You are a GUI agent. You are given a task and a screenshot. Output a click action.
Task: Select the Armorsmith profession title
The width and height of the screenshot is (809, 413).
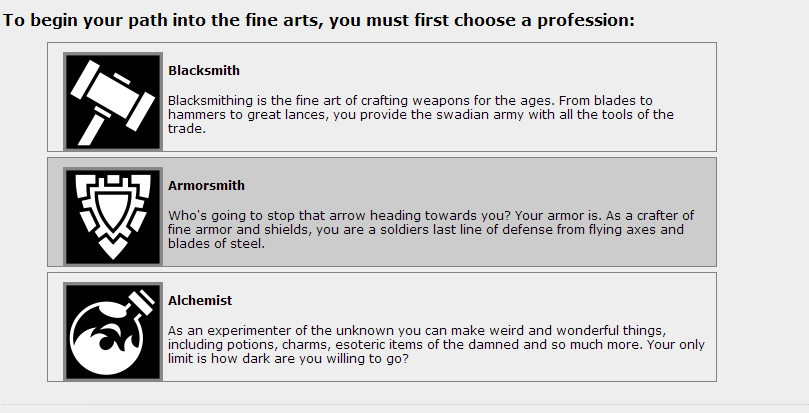[206, 186]
